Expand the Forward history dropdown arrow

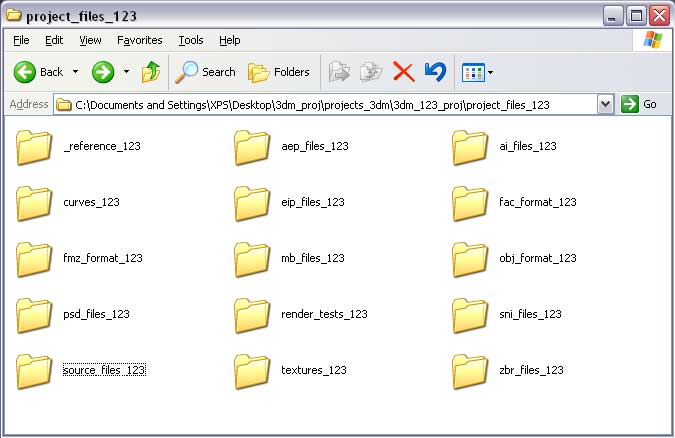[x=126, y=72]
